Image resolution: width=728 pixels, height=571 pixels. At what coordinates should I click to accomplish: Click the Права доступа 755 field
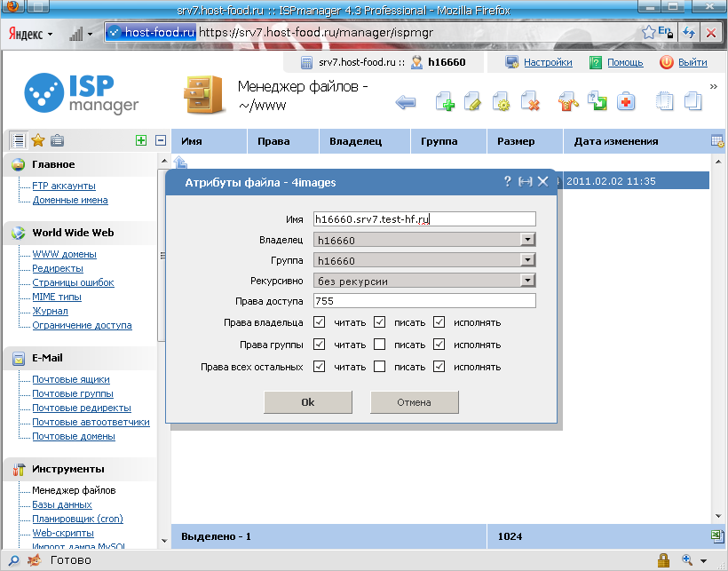(x=424, y=301)
